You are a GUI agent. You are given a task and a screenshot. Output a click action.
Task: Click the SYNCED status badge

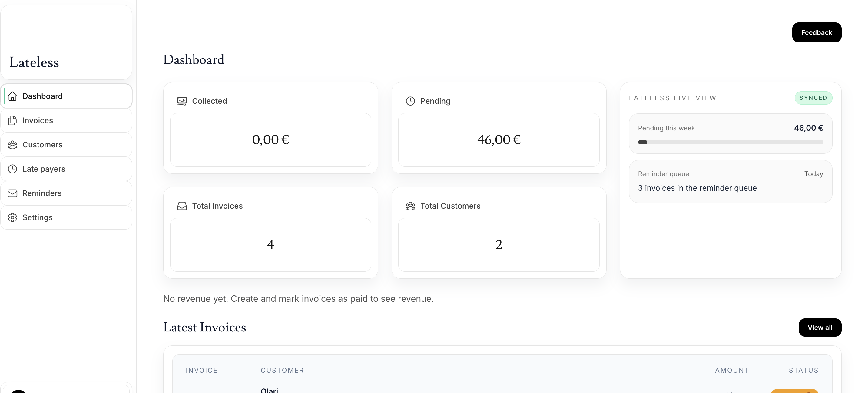[x=813, y=98]
